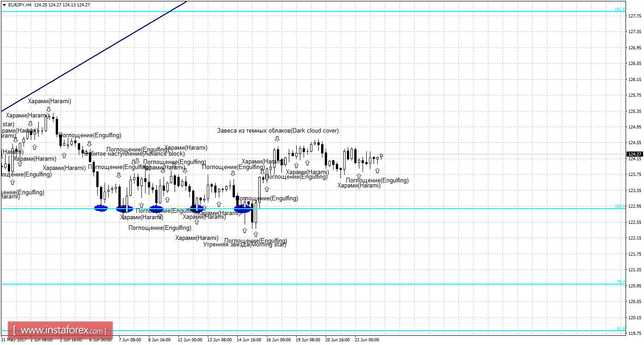Click the down arrow under Dark cloud cover

tap(277, 139)
